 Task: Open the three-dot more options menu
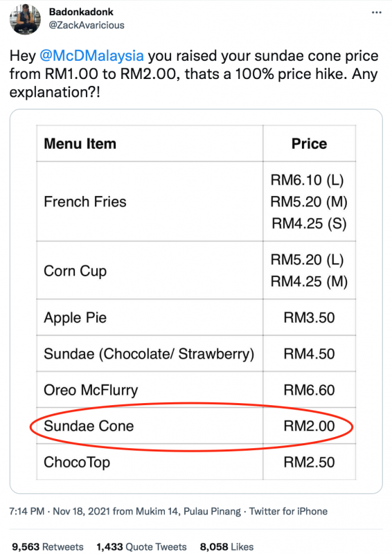pyautogui.click(x=377, y=12)
